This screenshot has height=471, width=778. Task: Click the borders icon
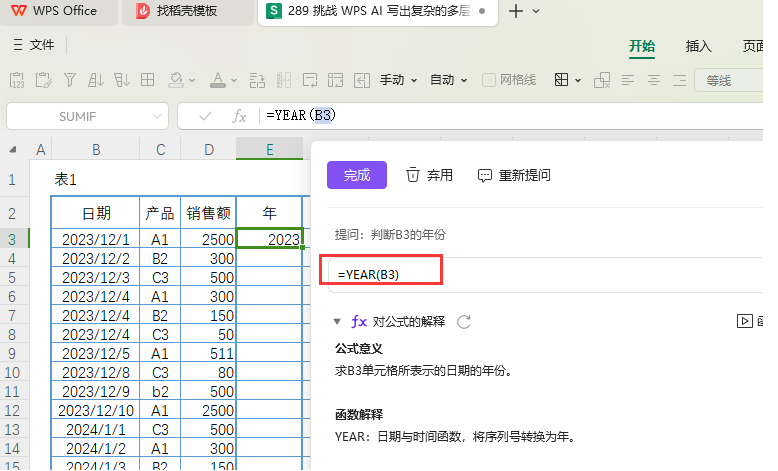[x=561, y=80]
